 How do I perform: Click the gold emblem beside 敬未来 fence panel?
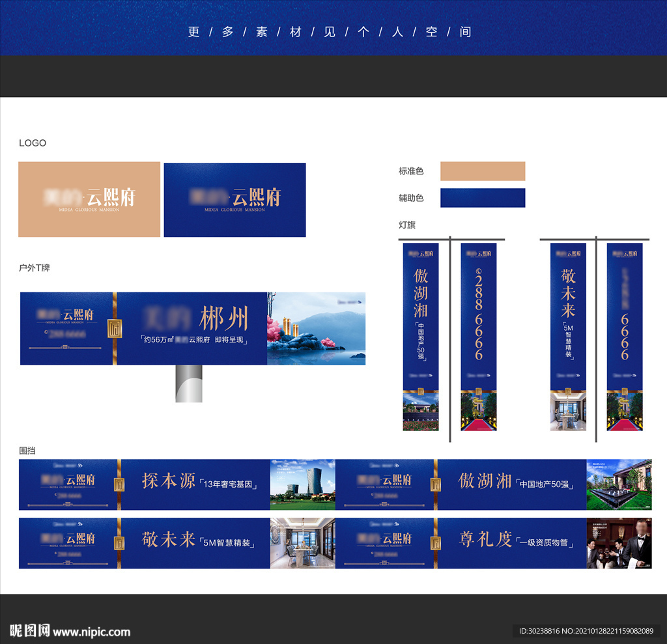coord(119,543)
